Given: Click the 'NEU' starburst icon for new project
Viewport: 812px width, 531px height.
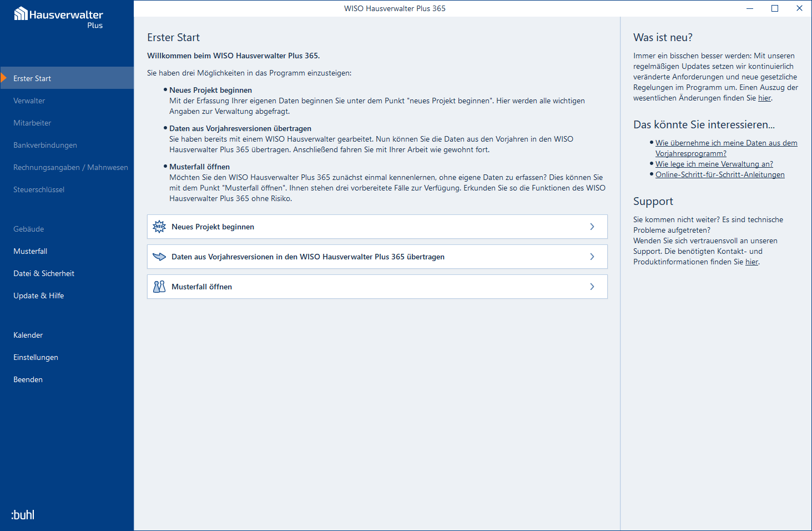Looking at the screenshot, I should pos(159,227).
